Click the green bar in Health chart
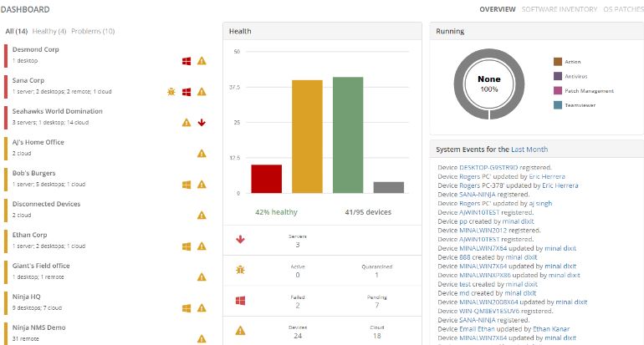The width and height of the screenshot is (644, 345). pyautogui.click(x=348, y=135)
